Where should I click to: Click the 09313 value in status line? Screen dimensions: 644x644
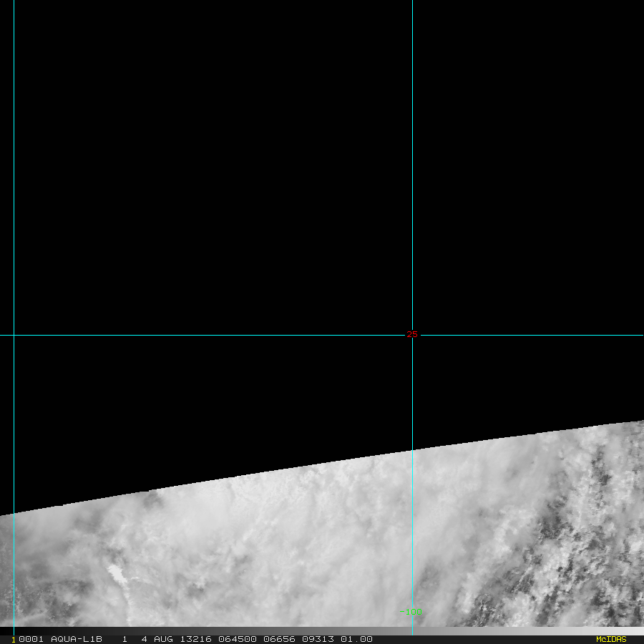pos(318,639)
